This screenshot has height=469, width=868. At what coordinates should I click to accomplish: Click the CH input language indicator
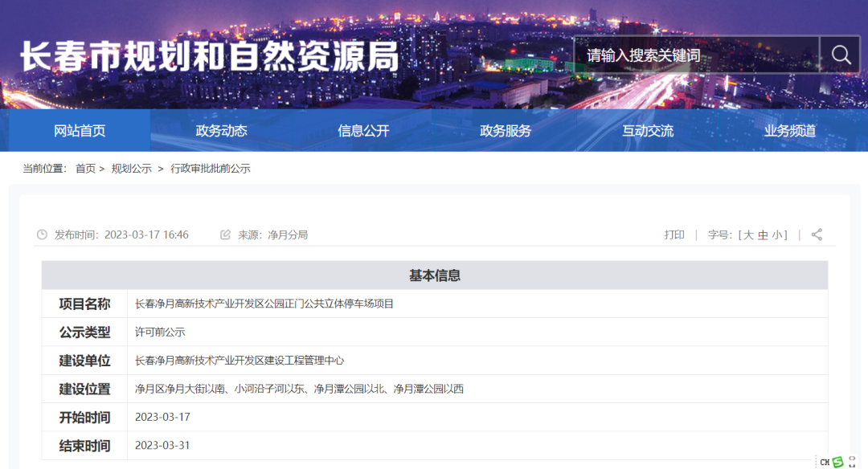[x=825, y=462]
